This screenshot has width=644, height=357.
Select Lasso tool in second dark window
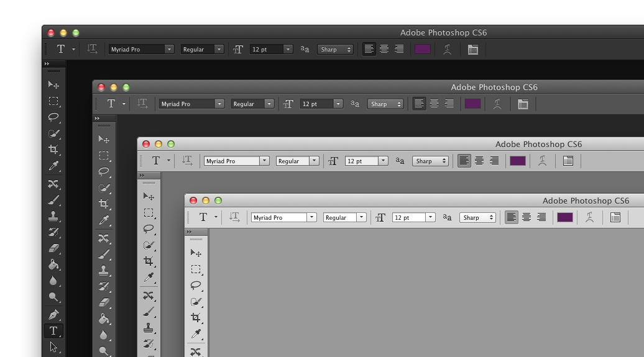tap(103, 171)
